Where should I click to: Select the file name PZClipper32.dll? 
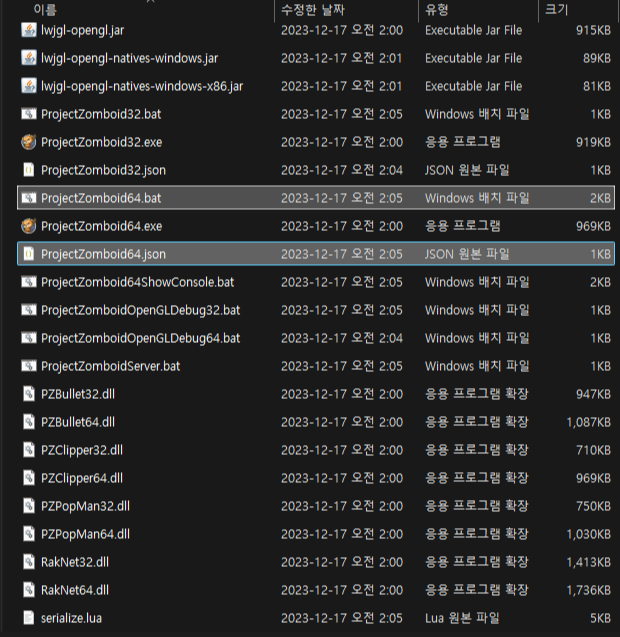(82, 451)
